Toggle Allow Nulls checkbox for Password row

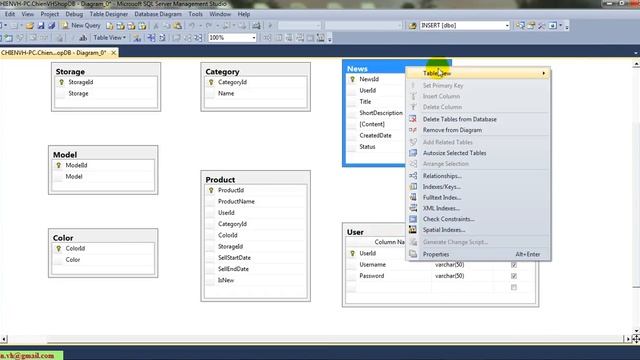click(514, 276)
